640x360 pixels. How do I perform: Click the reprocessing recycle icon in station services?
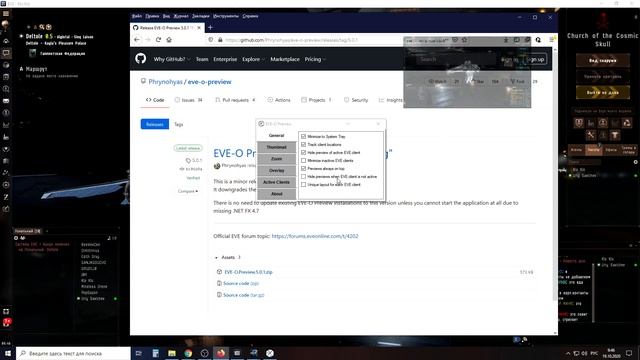[x=627, y=123]
